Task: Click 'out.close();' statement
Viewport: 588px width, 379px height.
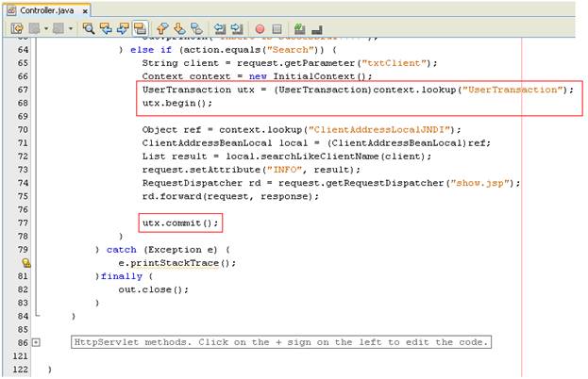Action: click(x=154, y=289)
